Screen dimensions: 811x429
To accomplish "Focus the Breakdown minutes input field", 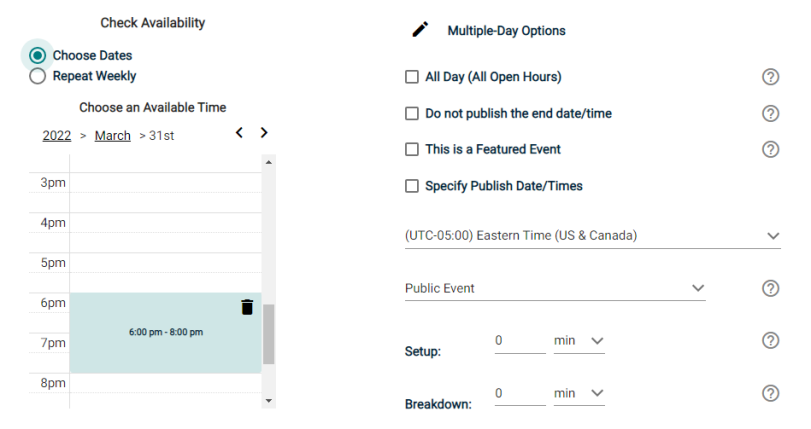I will pyautogui.click(x=520, y=394).
